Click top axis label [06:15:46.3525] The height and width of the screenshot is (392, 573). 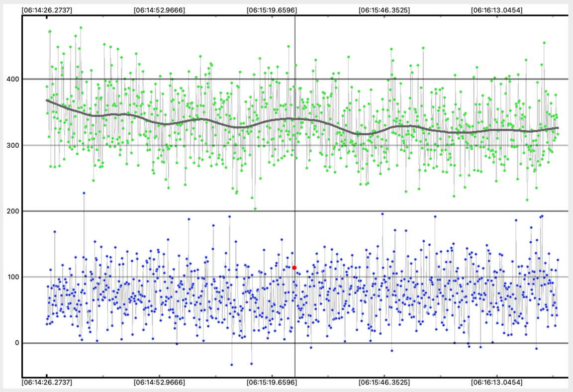[x=384, y=10]
